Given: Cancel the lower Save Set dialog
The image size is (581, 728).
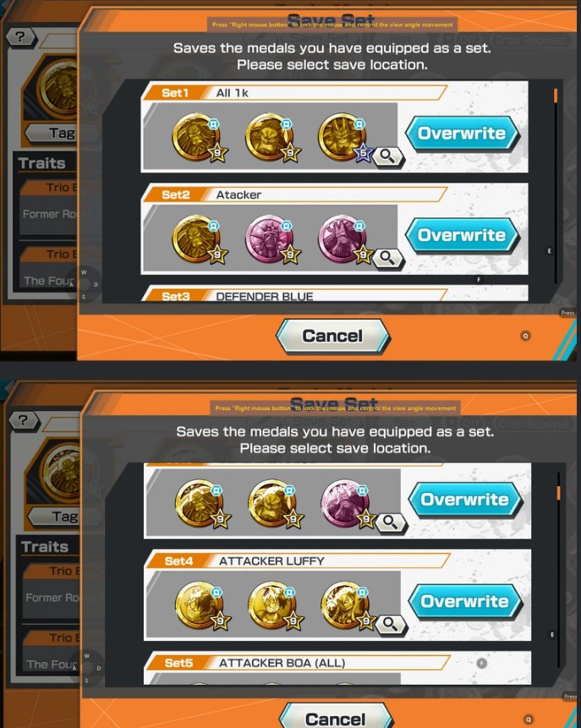Looking at the screenshot, I should pyautogui.click(x=336, y=717).
